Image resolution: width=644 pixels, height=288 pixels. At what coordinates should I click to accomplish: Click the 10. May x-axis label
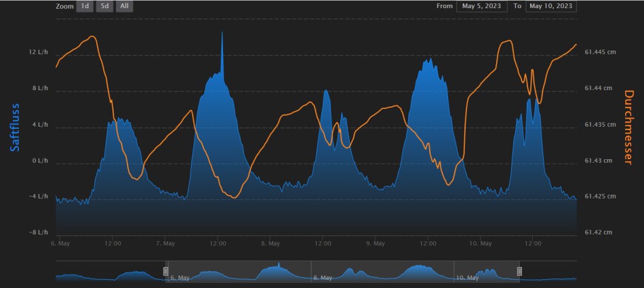[481, 243]
